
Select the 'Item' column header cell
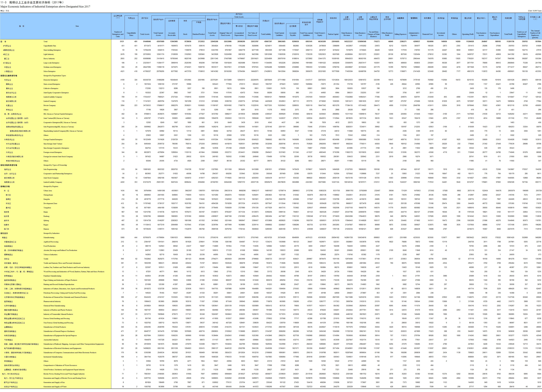tap(77, 26)
